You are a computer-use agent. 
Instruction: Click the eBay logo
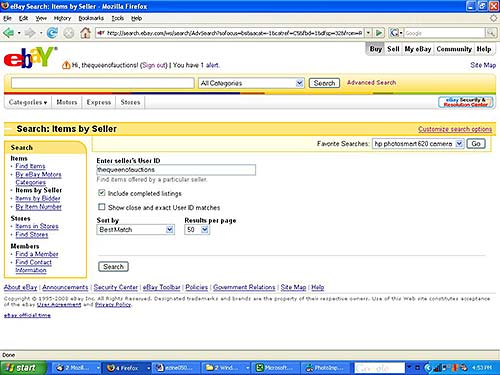[x=30, y=57]
